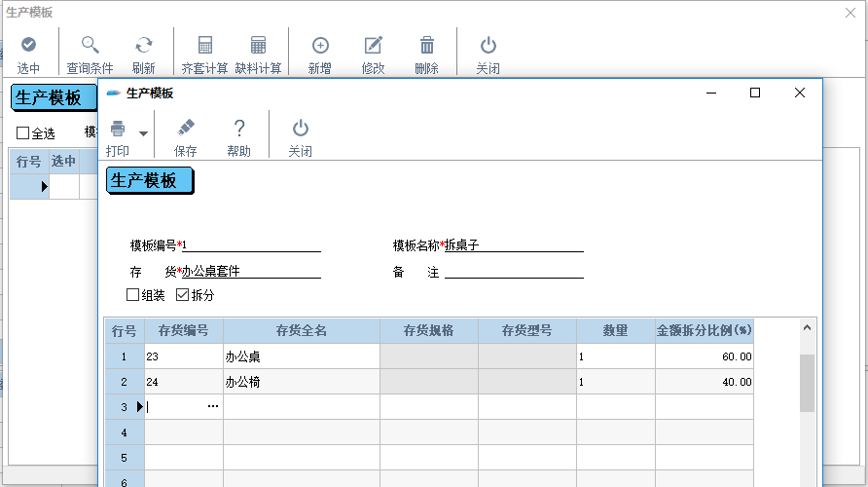Open 帮助 question mark icon
The image size is (868, 487).
coord(239,128)
